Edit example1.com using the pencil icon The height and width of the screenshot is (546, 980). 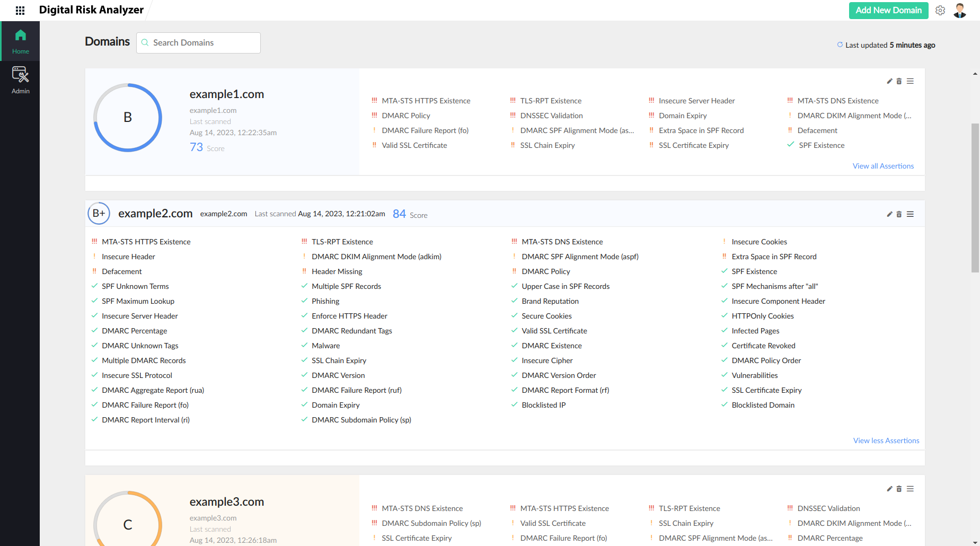(x=889, y=81)
